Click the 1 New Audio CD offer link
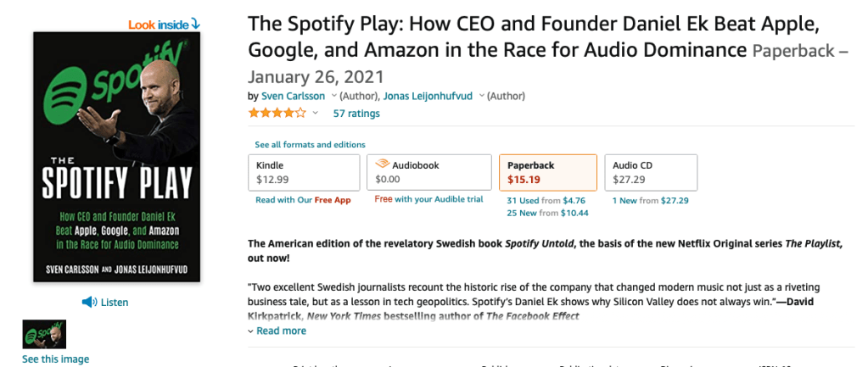The width and height of the screenshot is (868, 367). point(630,200)
